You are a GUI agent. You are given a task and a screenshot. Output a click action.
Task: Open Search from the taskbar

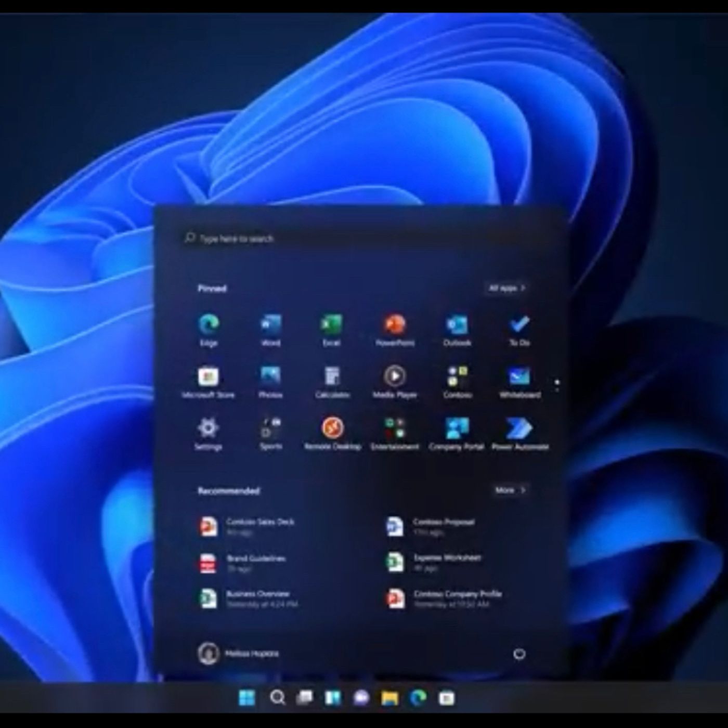pos(277,697)
